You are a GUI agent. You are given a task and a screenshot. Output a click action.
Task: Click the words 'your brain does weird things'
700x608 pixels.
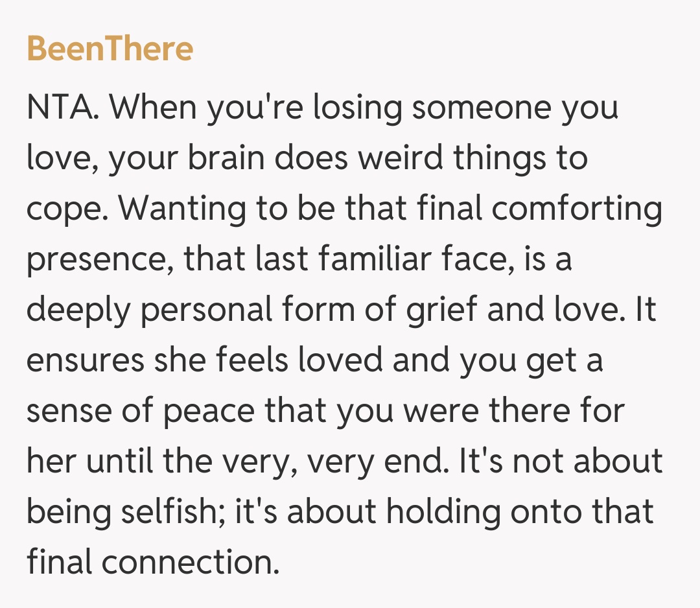(327, 158)
